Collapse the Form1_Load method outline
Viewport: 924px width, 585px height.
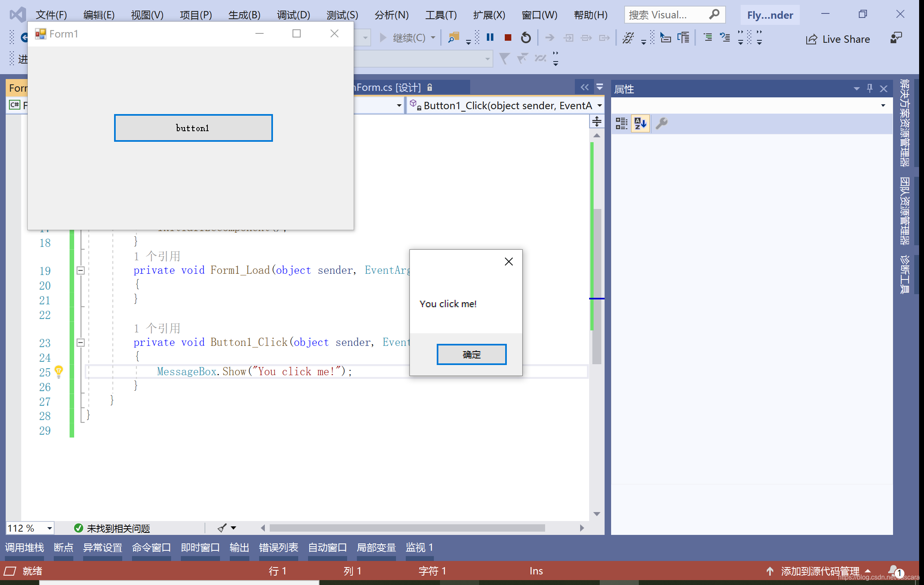tap(81, 270)
